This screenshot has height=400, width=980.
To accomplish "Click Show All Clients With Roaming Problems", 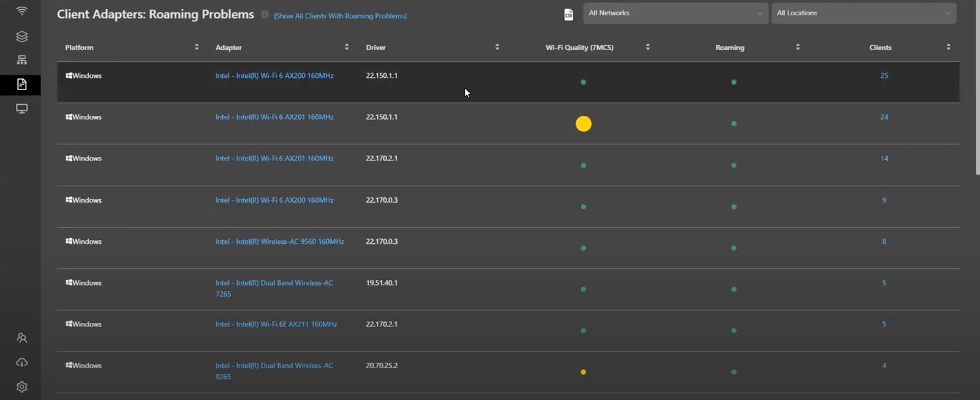I will tap(340, 16).
